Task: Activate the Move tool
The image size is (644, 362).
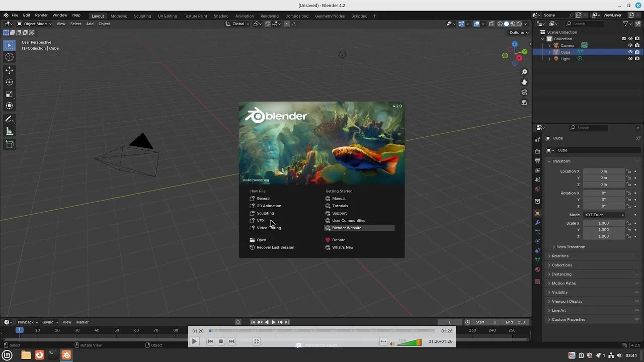Action: pos(9,70)
